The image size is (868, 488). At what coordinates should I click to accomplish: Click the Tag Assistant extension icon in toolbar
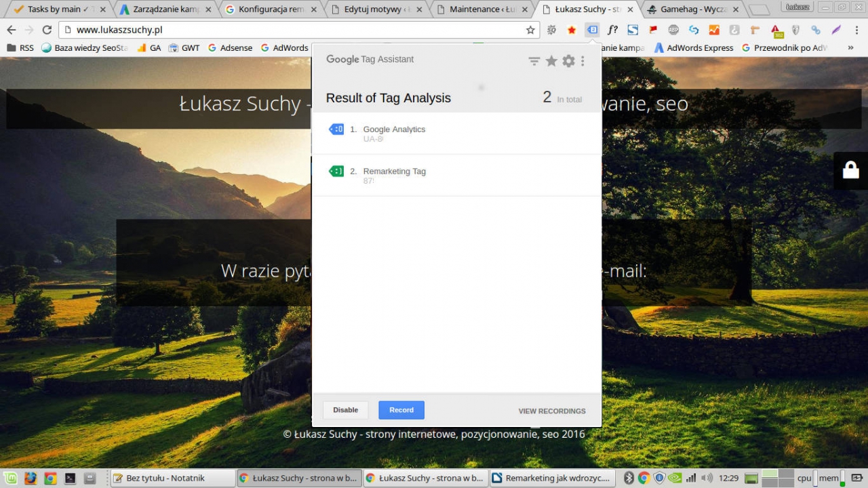click(592, 30)
